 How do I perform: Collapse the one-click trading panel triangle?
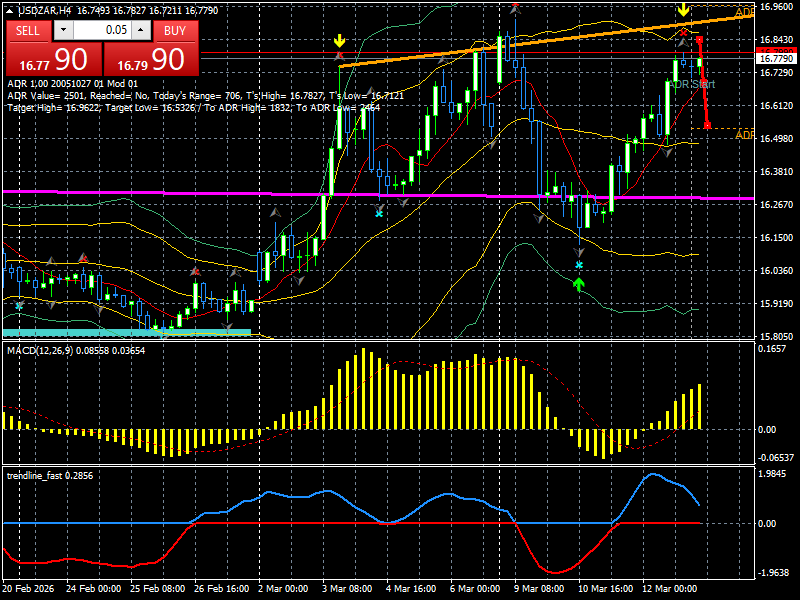click(x=11, y=10)
